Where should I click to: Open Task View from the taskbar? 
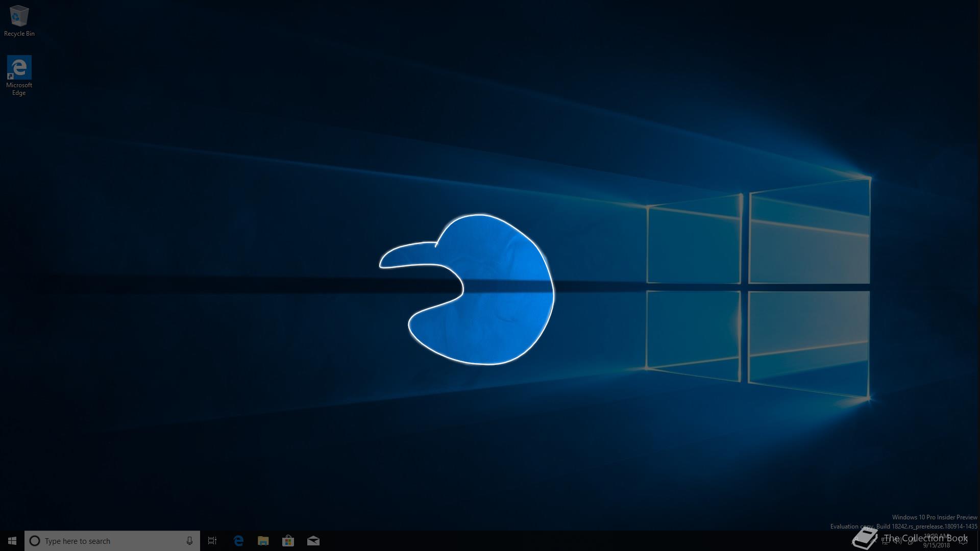212,541
